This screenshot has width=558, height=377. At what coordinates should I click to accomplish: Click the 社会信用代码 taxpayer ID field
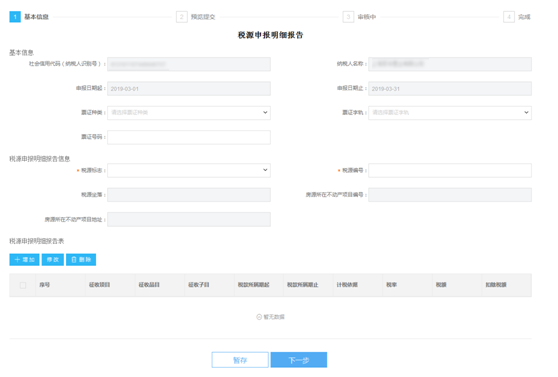pyautogui.click(x=189, y=64)
